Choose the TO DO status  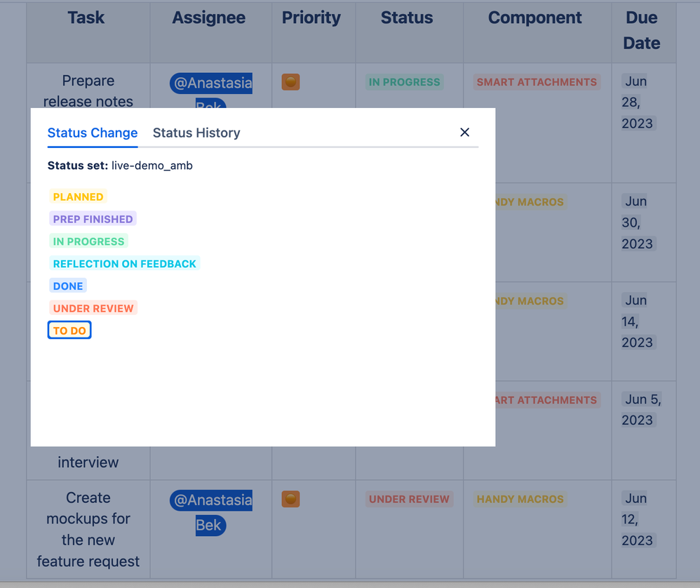(x=69, y=330)
